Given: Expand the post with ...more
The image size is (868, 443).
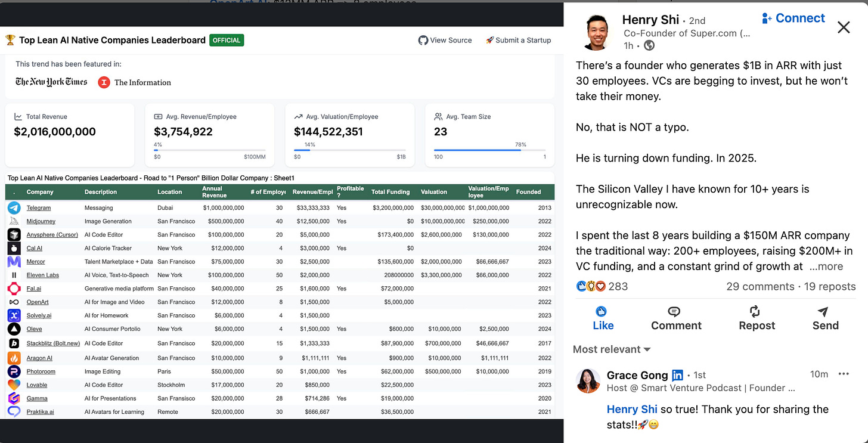Looking at the screenshot, I should coord(826,267).
